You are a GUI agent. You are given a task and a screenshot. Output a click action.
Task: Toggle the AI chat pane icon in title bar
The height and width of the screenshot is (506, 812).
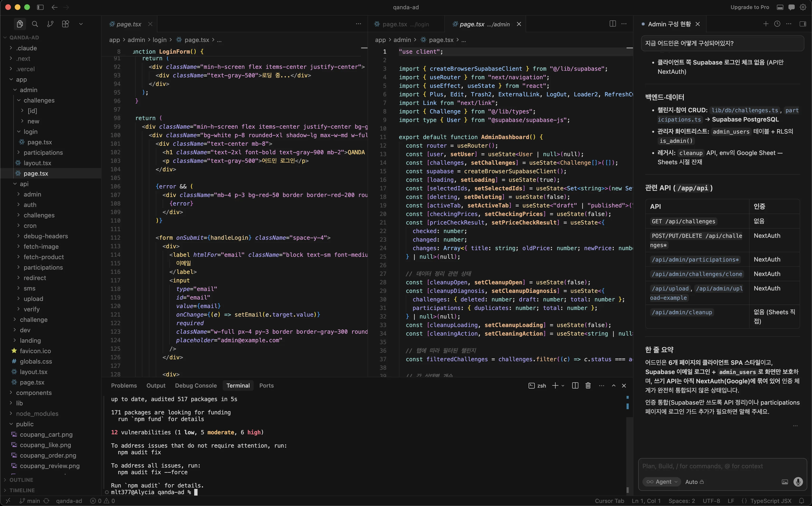point(791,7)
